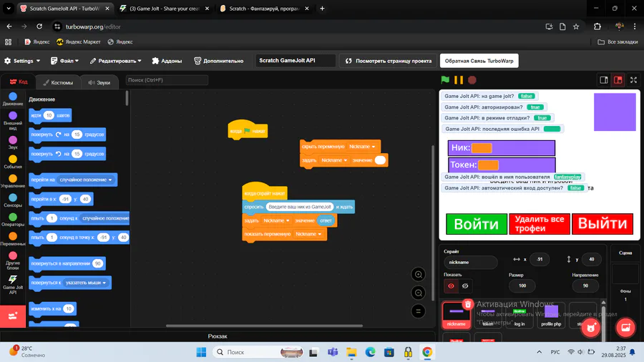Click the sprite x coordinate field

point(540,260)
